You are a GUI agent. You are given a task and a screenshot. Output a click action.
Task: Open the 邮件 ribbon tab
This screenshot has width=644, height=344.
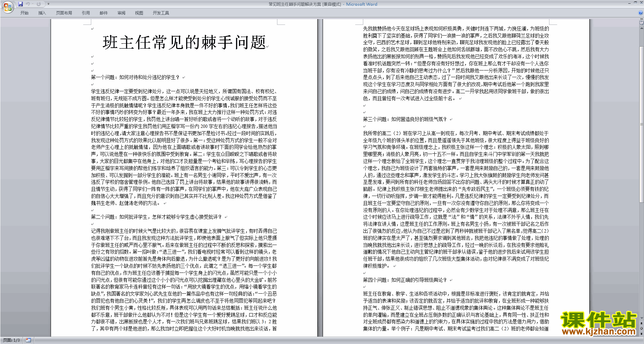click(104, 13)
